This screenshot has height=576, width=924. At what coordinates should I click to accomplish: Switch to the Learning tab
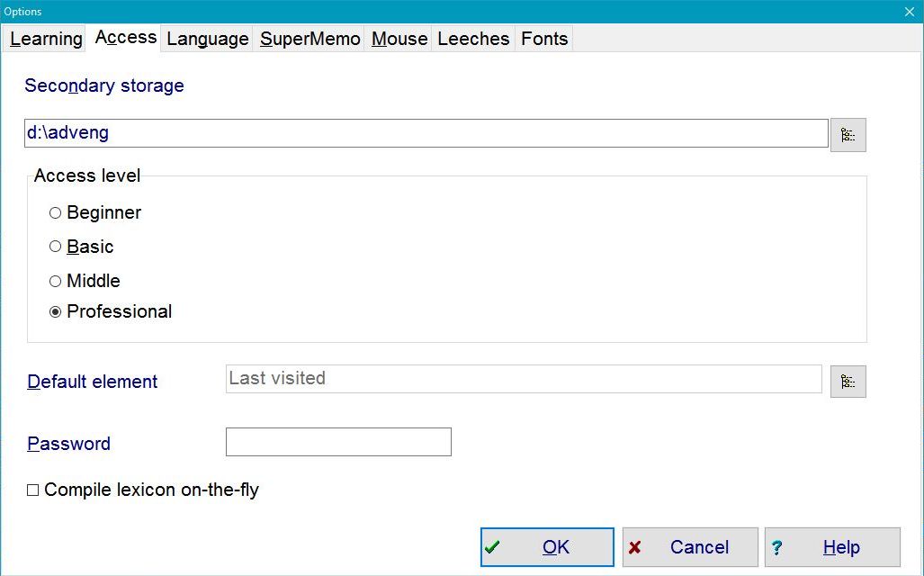click(46, 39)
